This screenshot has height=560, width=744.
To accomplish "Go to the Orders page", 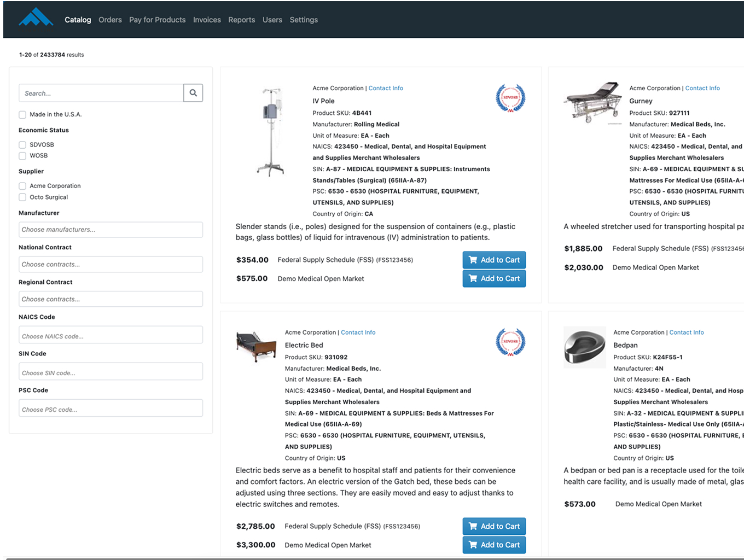I will tap(110, 20).
